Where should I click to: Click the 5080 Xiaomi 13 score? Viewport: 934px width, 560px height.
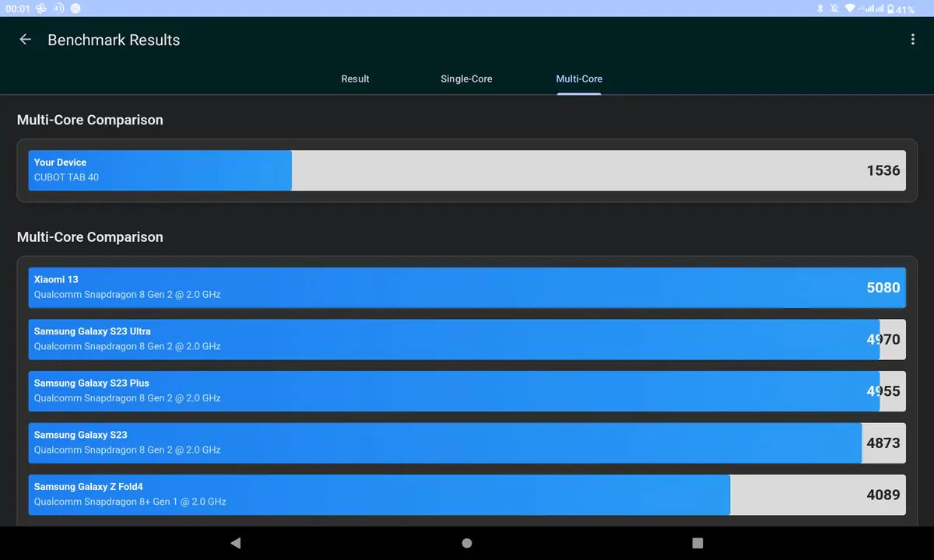tap(883, 288)
